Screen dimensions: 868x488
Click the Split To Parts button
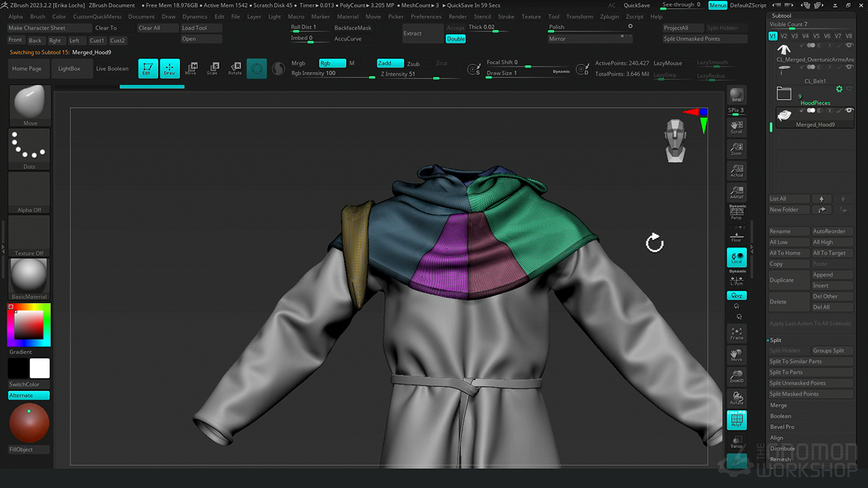786,372
